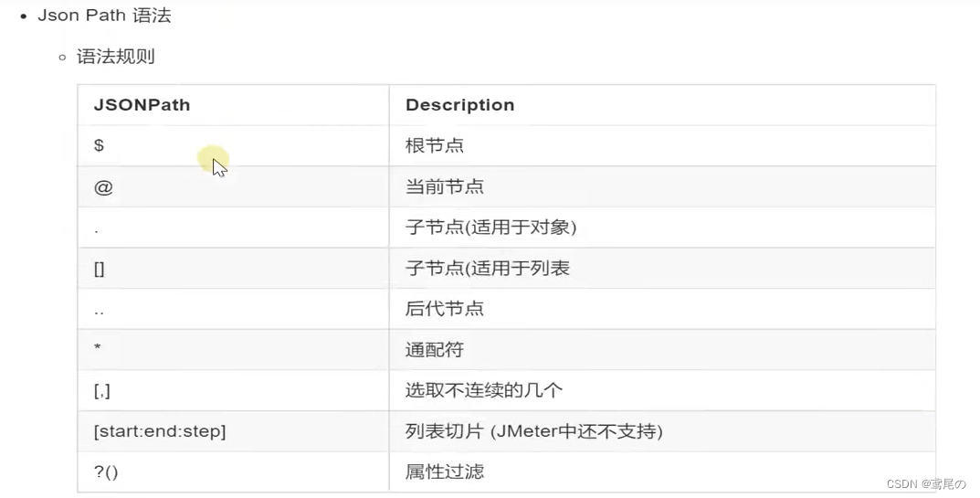Click the "子节点(适用于列表" description

(487, 269)
